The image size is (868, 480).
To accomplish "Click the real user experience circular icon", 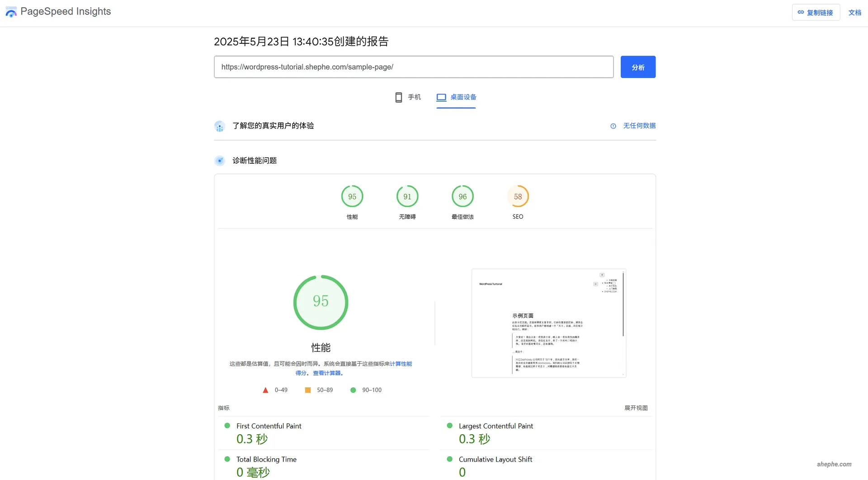I will tap(220, 126).
